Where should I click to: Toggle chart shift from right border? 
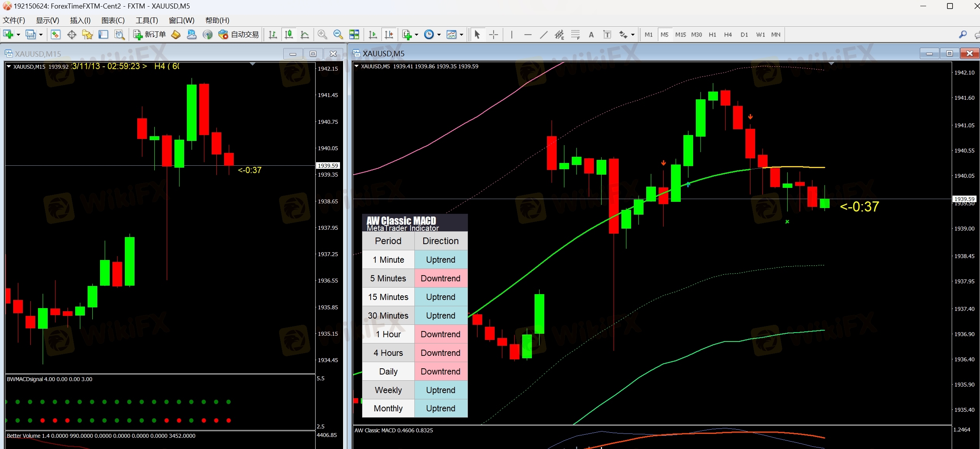pyautogui.click(x=389, y=35)
